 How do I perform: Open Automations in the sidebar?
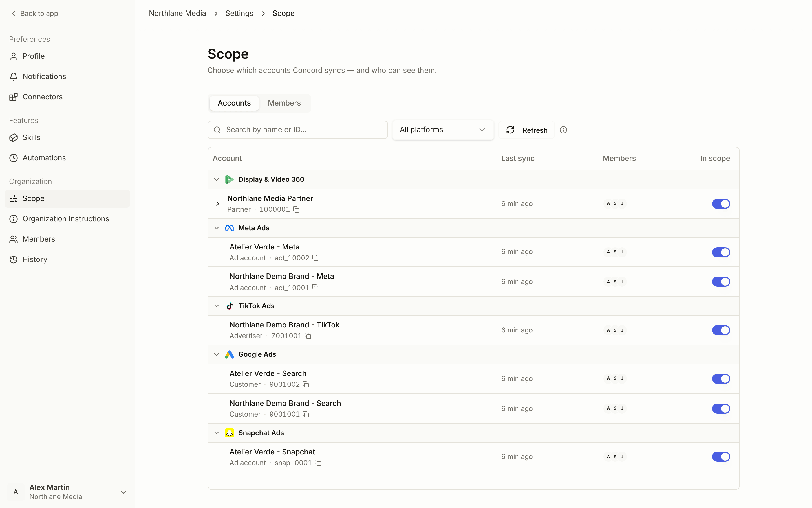67,158
